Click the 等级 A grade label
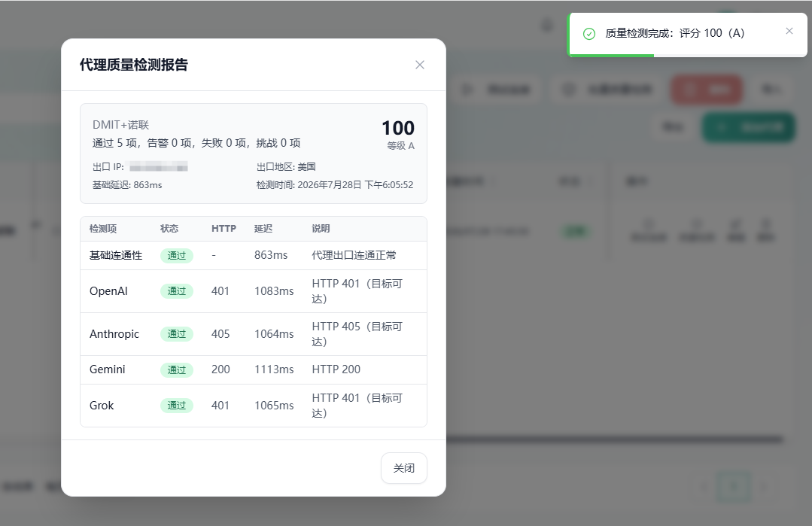This screenshot has width=812, height=526. (401, 146)
